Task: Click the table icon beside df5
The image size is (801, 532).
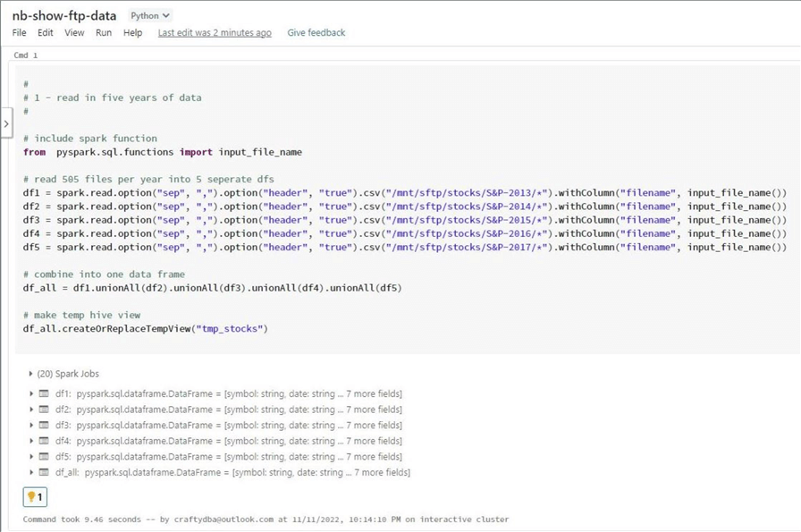Action: pos(44,457)
